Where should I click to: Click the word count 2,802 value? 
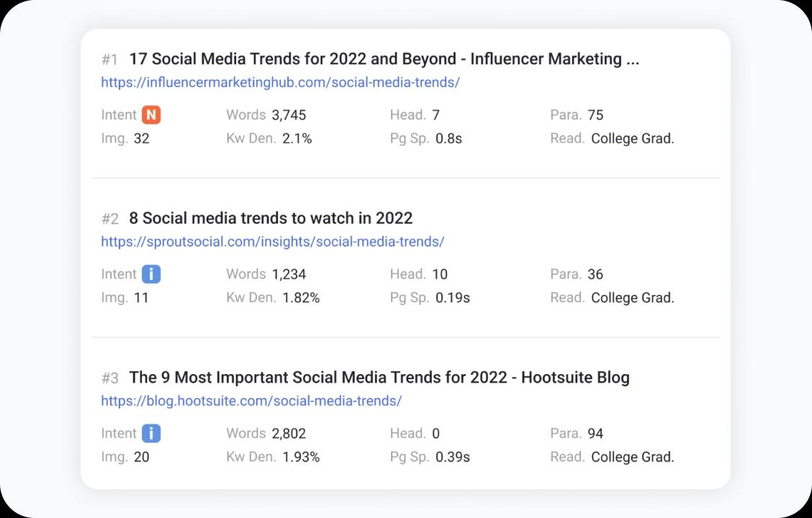289,433
